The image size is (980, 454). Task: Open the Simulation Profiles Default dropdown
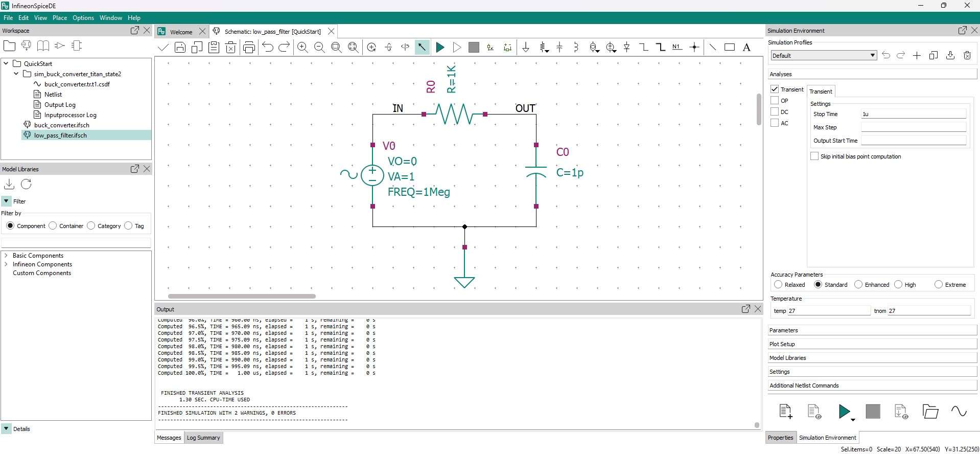823,55
